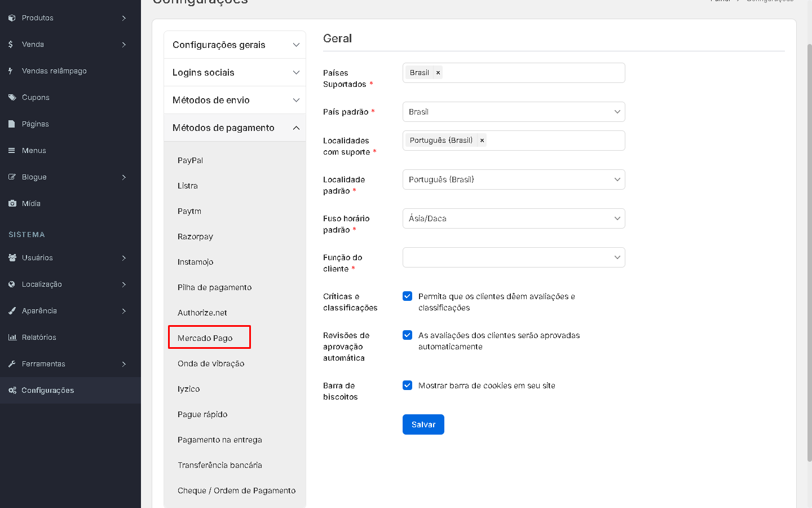Viewport: 812px width, 508px height.
Task: Click the Vendas relâmpago lightning icon
Action: (x=11, y=71)
